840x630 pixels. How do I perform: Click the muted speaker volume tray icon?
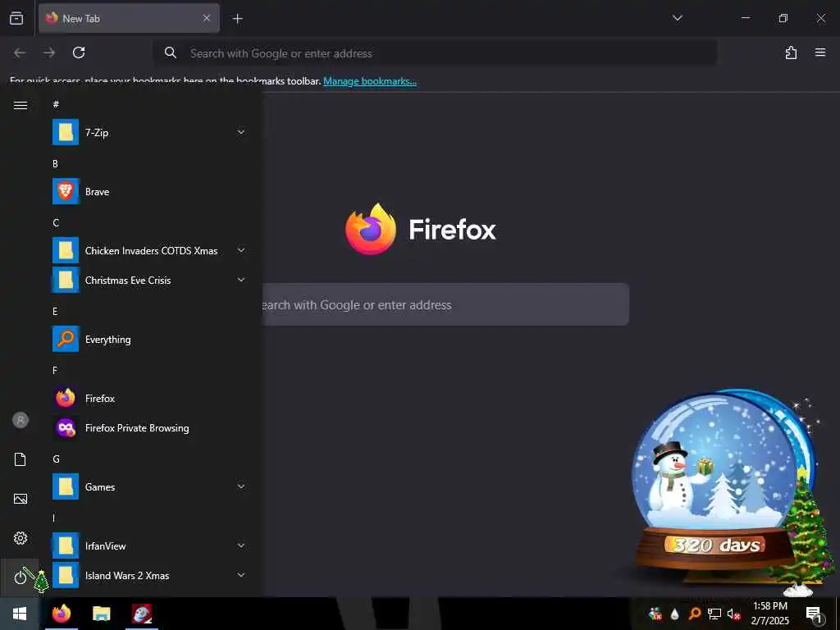734,614
